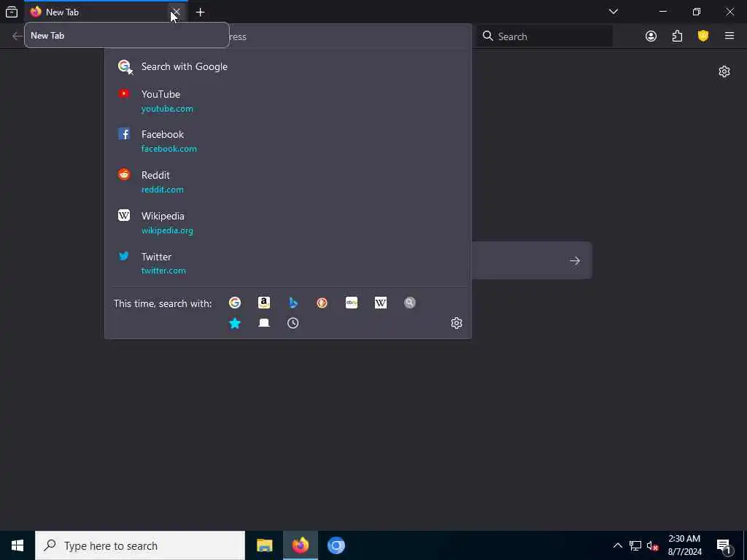Open new tab page customize gear
747x560 pixels.
point(724,71)
